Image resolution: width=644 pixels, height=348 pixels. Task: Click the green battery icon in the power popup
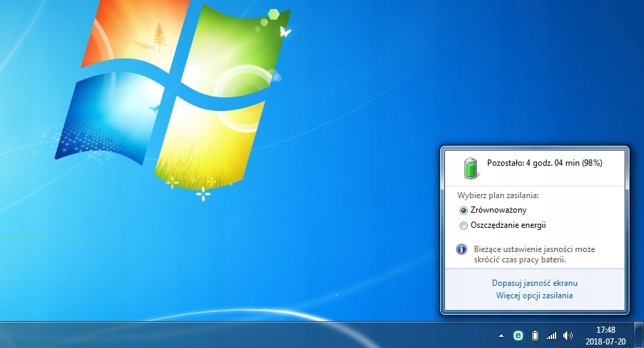pyautogui.click(x=471, y=168)
